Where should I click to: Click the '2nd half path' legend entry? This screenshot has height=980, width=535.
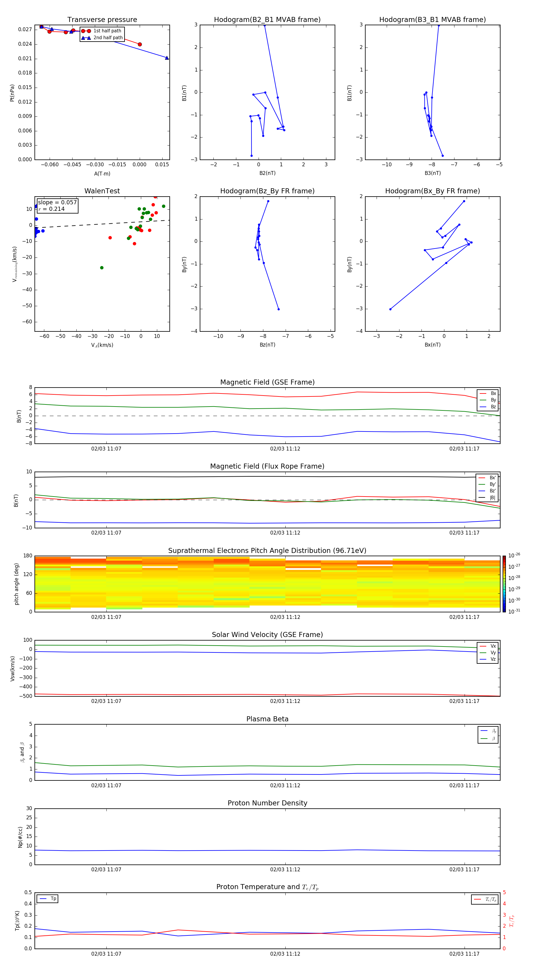(x=102, y=38)
